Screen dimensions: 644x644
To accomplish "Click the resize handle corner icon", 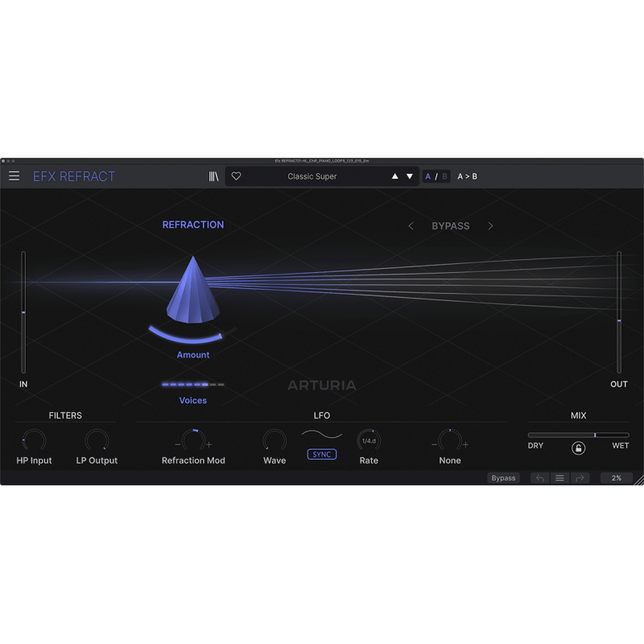I will (639, 481).
